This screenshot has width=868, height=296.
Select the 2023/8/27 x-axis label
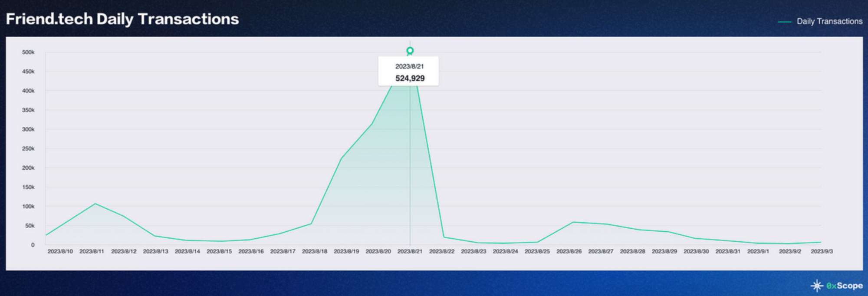[x=601, y=251]
